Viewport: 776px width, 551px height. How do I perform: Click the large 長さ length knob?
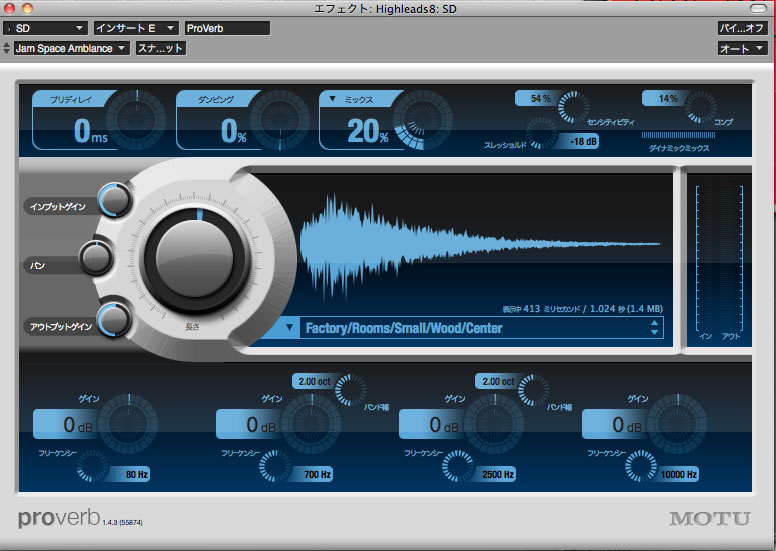(x=194, y=259)
